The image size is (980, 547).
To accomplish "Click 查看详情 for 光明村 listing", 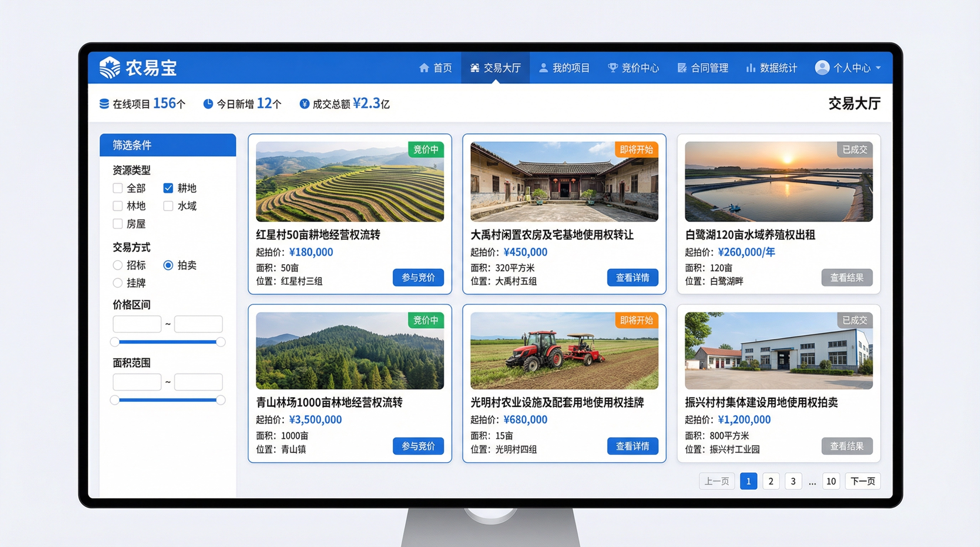I will (632, 446).
